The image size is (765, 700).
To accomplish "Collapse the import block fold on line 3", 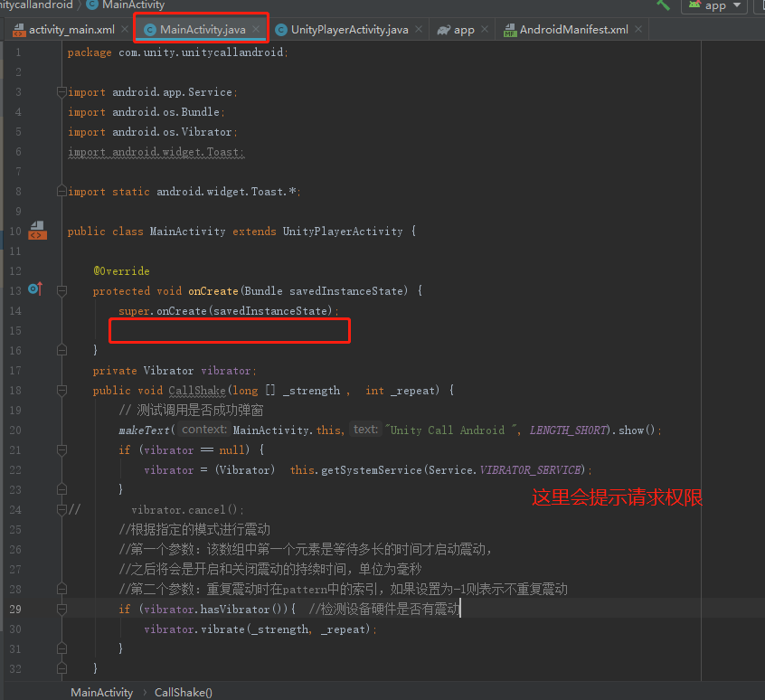I will [61, 91].
